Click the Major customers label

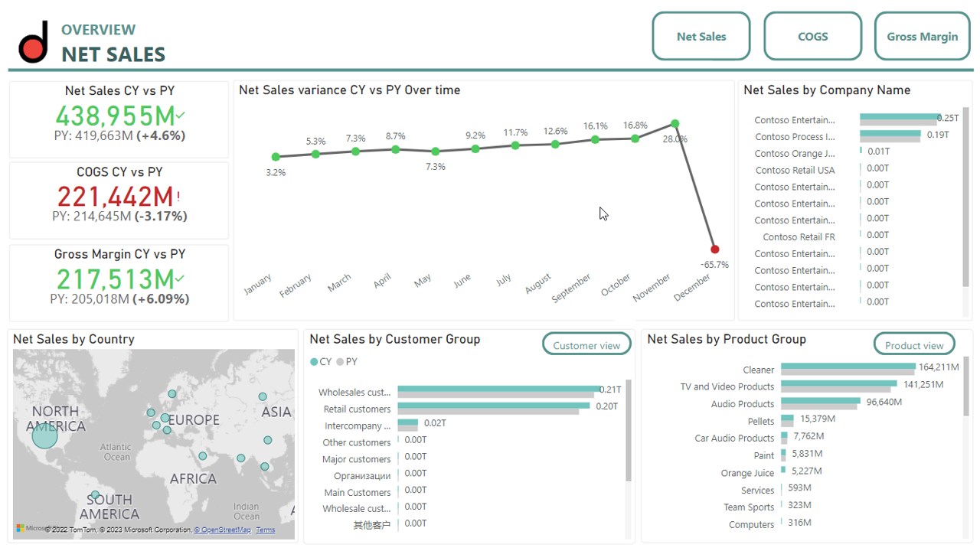(357, 460)
